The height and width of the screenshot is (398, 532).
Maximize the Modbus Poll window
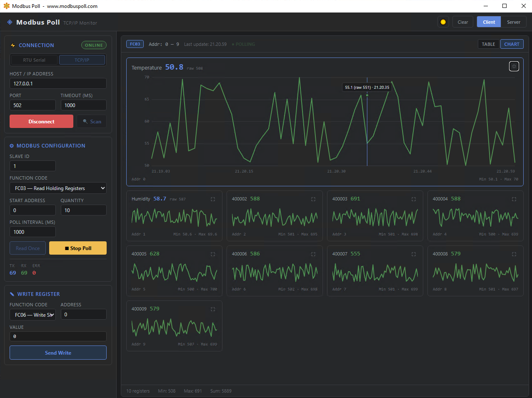(x=505, y=6)
